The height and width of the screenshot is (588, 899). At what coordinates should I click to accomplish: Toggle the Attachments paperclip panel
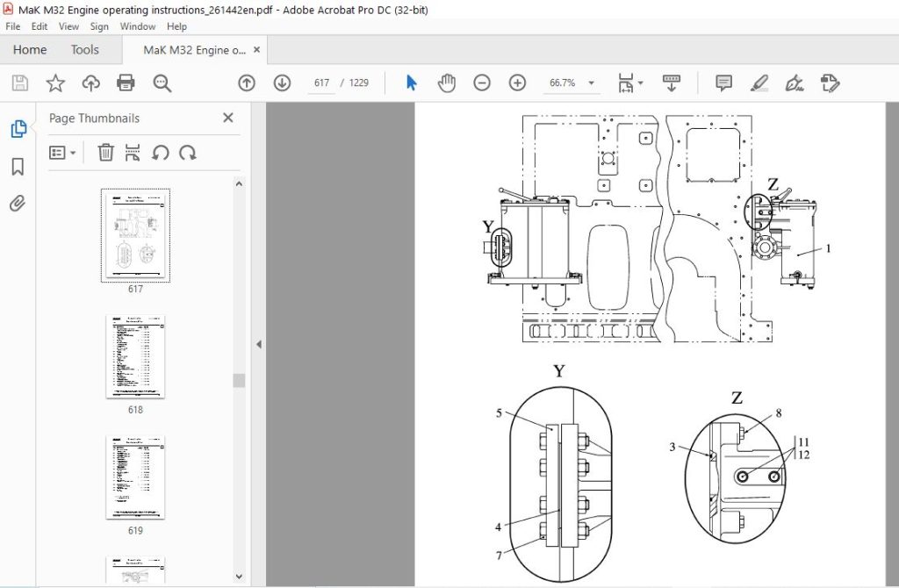pyautogui.click(x=18, y=204)
